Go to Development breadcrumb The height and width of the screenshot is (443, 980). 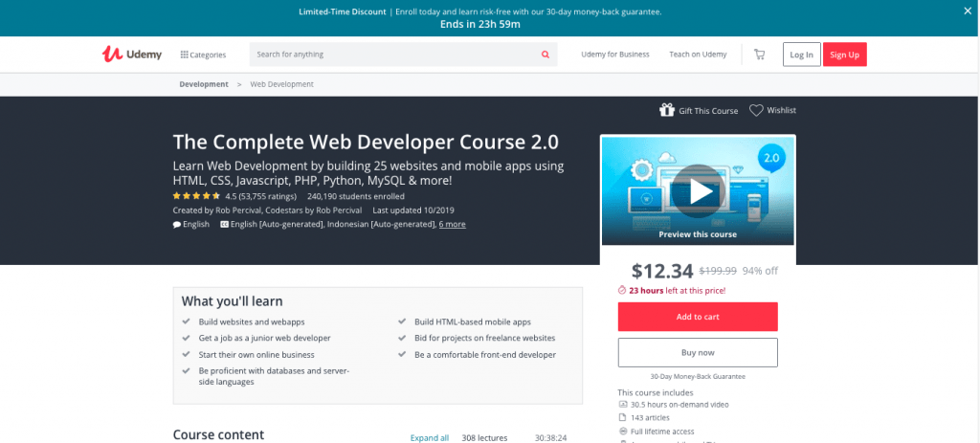[x=204, y=84]
